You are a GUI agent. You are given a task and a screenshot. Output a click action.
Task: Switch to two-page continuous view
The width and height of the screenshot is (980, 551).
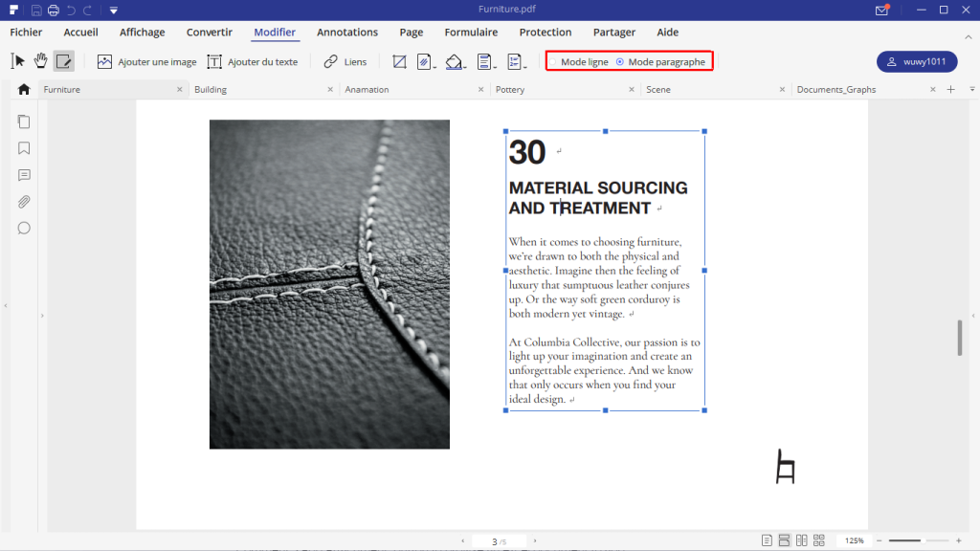[819, 540]
